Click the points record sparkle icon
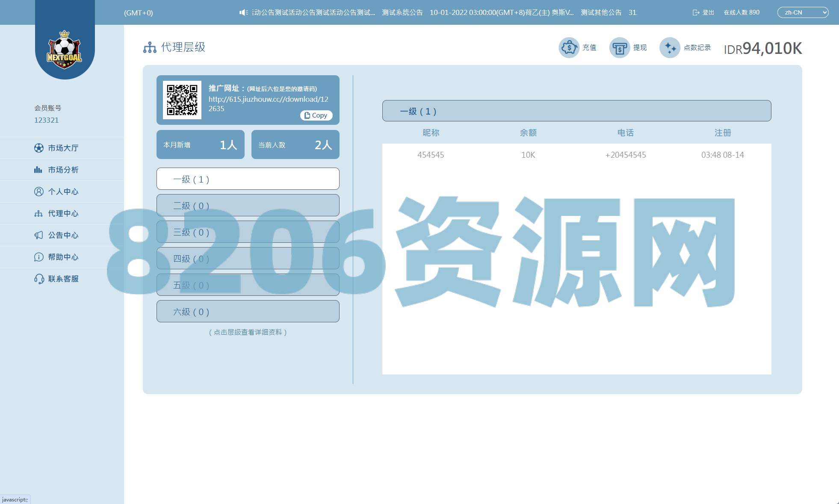The image size is (839, 504). (x=670, y=47)
